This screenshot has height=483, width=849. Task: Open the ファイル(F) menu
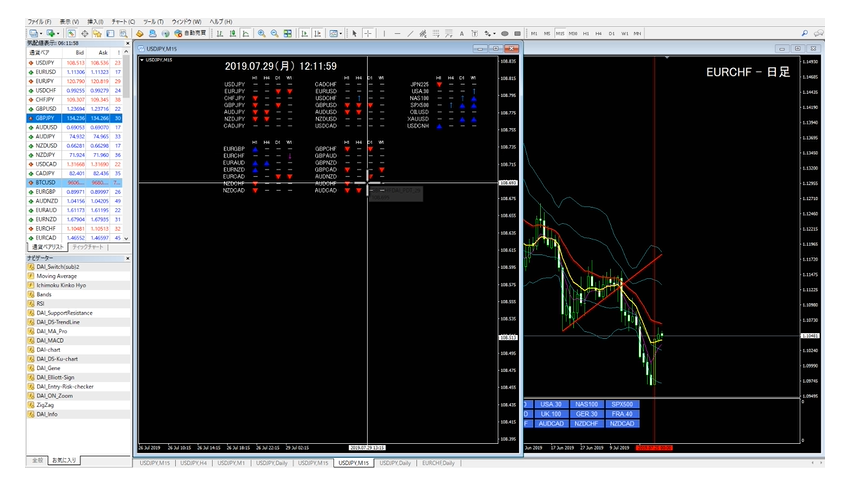point(40,22)
